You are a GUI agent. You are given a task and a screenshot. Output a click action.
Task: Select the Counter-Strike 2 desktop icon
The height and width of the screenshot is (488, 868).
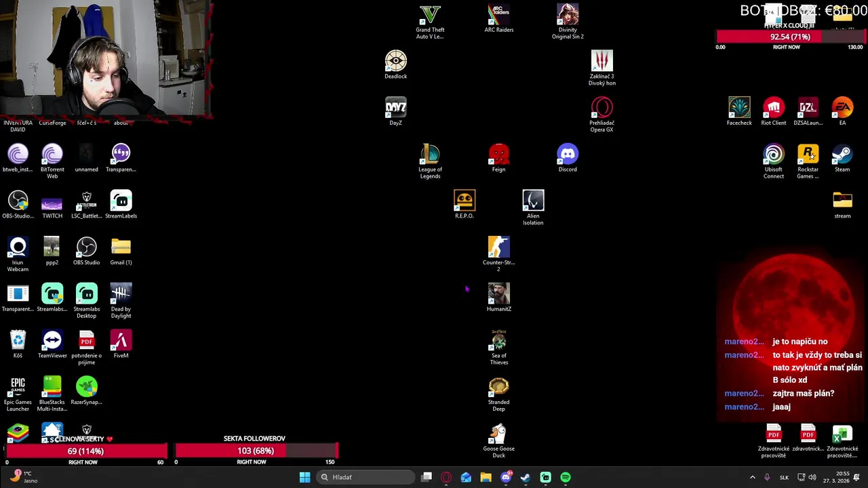pyautogui.click(x=498, y=254)
